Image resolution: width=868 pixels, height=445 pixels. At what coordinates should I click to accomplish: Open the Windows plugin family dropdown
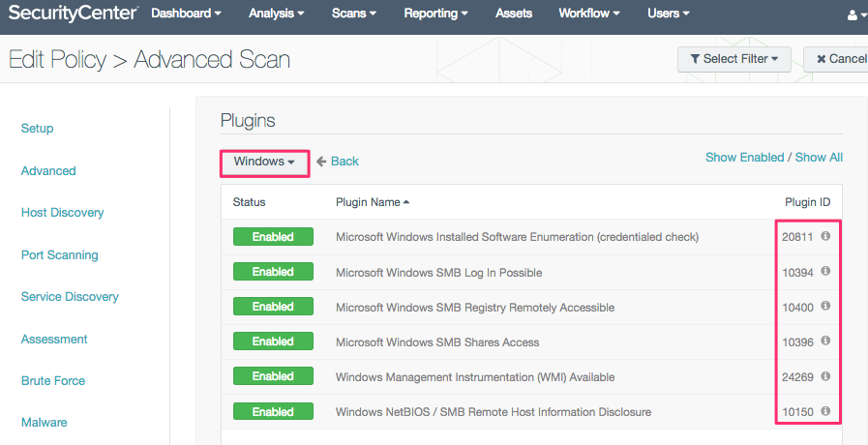(264, 163)
